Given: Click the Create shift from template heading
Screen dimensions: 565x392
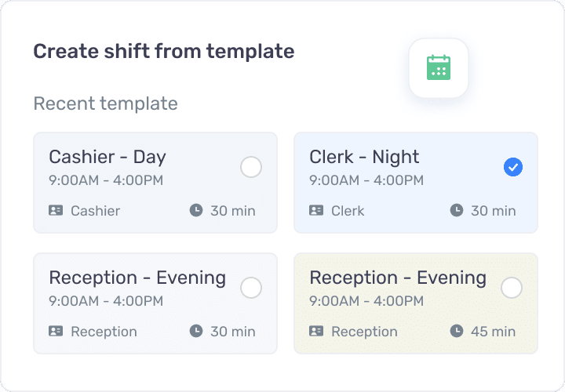Looking at the screenshot, I should tap(163, 52).
